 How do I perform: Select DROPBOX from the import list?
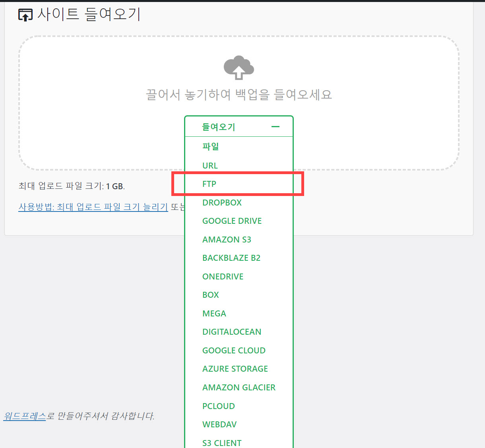tap(222, 202)
